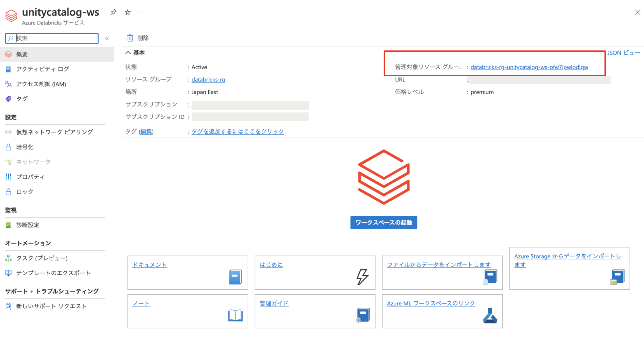Viewport: 644px width, 349px height.
Task: Switch to JSON ビュー
Action: 623,53
